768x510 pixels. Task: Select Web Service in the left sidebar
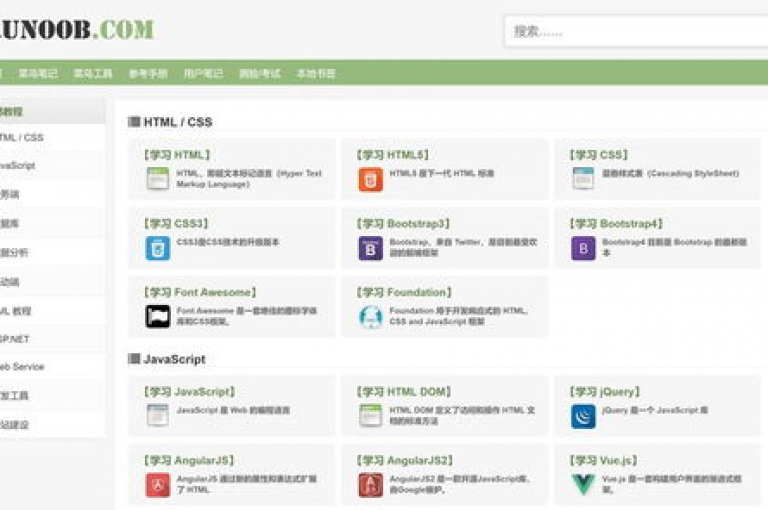52,366
